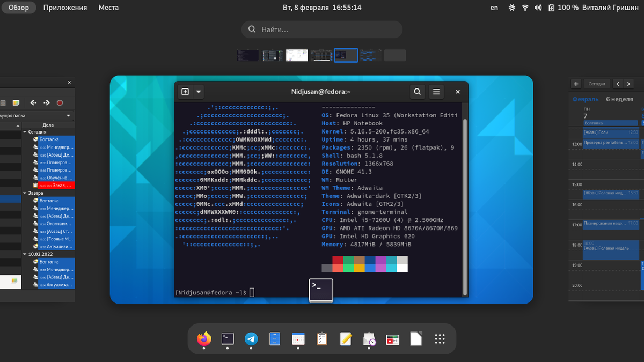
Task: Open the LibreOffice document dock icon
Action: click(416, 338)
